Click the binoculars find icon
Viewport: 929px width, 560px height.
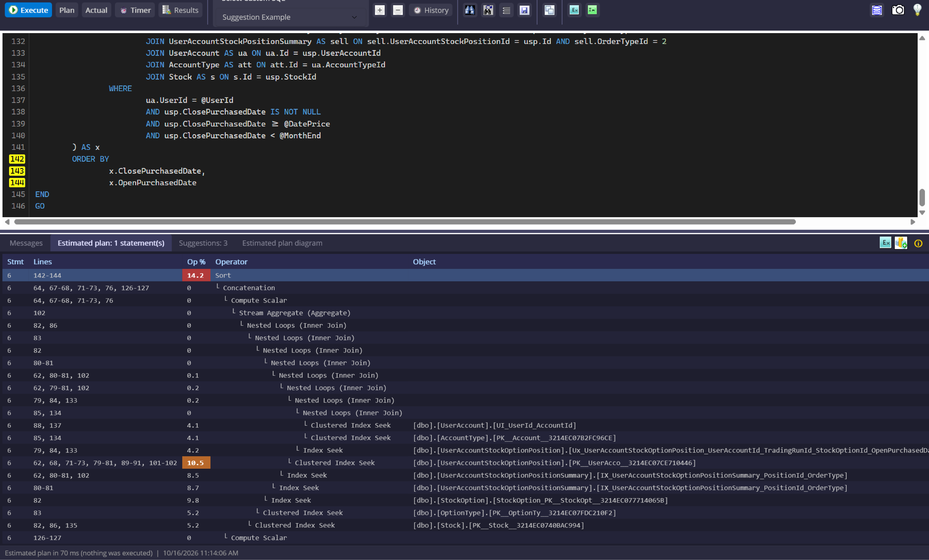(470, 10)
